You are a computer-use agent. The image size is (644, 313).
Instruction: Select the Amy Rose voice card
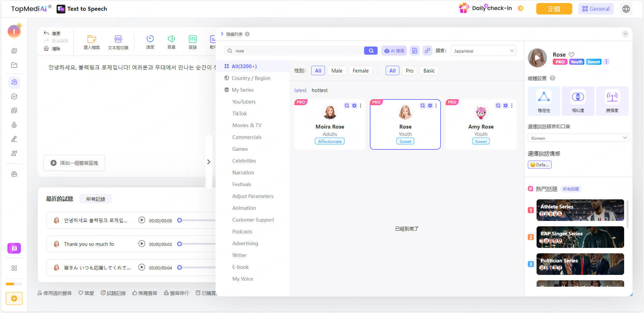(481, 124)
